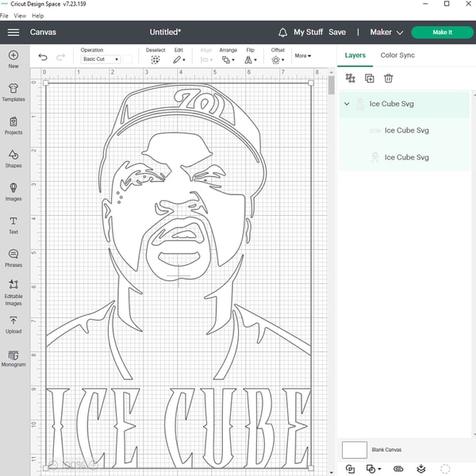Open the Phrases panel
This screenshot has width=476, height=476.
13,258
